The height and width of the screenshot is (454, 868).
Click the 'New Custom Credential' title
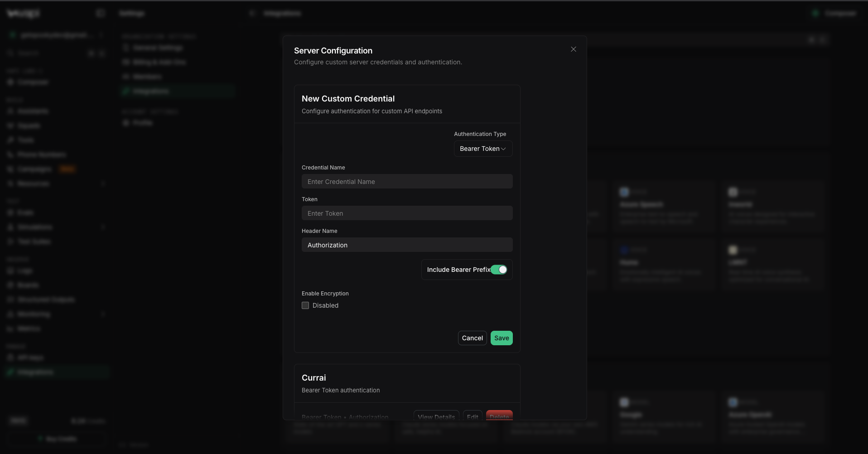pyautogui.click(x=348, y=99)
